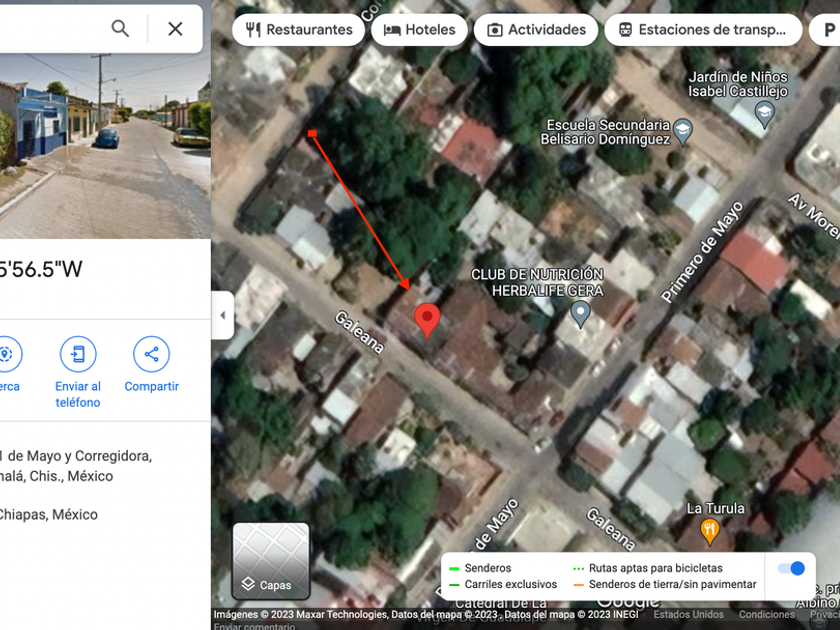Collapse the side panel arrow
The height and width of the screenshot is (630, 840).
point(223,316)
